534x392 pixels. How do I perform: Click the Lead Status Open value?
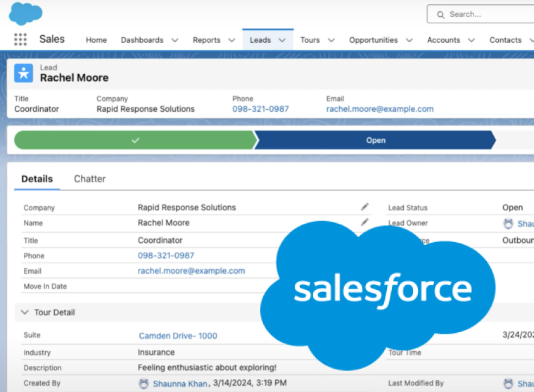tap(512, 208)
